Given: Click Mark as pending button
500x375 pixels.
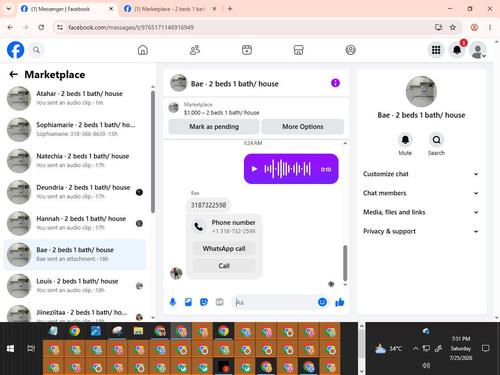Looking at the screenshot, I should [214, 127].
